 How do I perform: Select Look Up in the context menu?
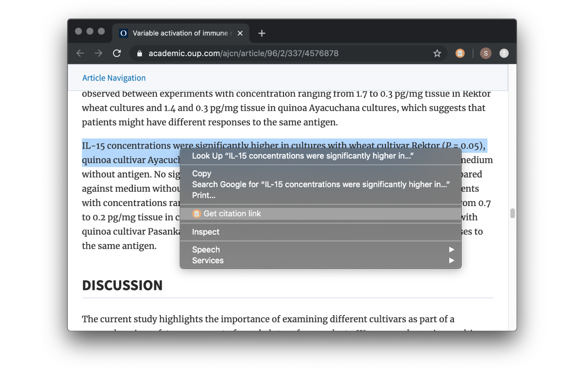321,156
